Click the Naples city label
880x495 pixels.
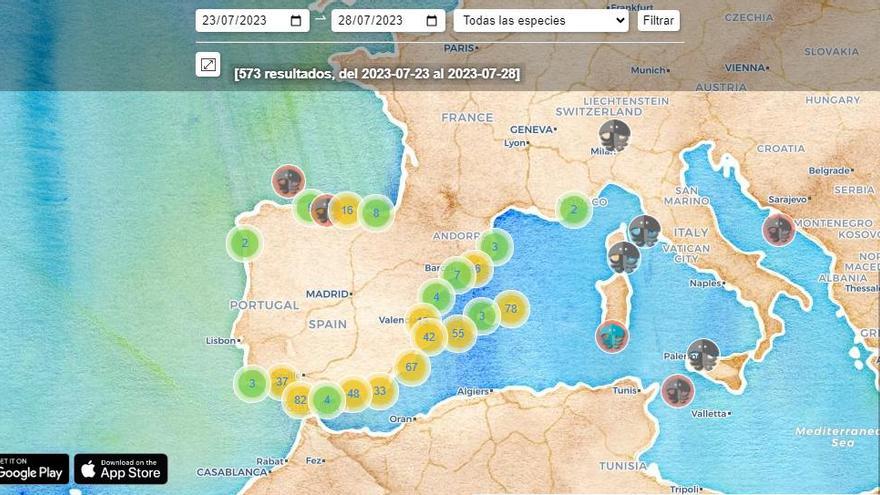705,283
